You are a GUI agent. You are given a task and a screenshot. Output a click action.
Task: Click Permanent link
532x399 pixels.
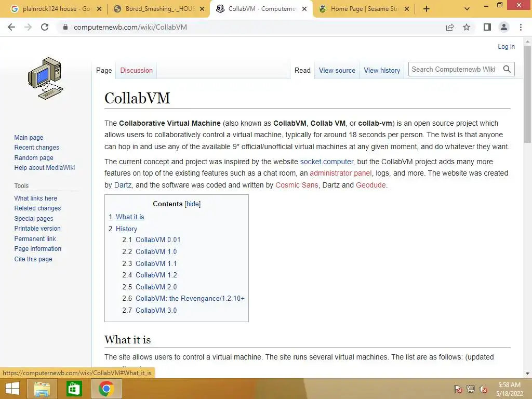click(35, 238)
